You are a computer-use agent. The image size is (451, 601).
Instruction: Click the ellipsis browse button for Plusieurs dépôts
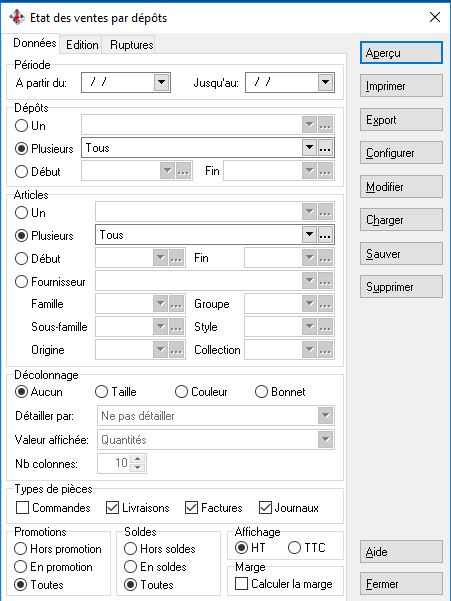[325, 148]
